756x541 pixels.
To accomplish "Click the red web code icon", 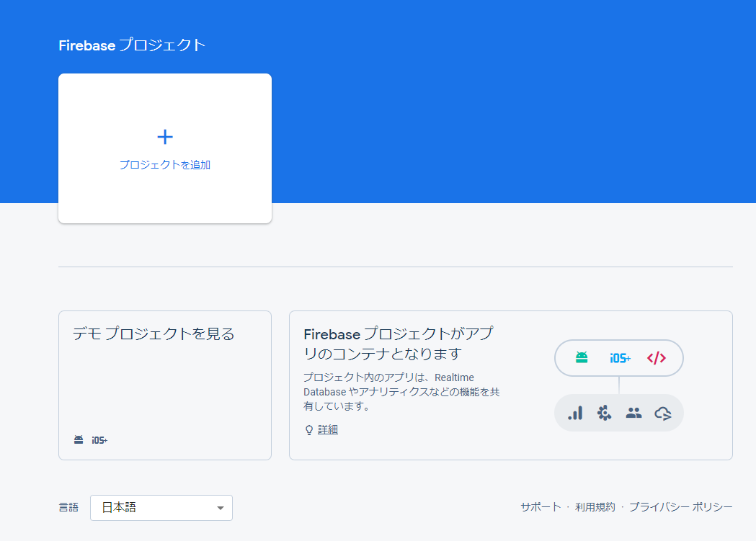I will (x=657, y=358).
